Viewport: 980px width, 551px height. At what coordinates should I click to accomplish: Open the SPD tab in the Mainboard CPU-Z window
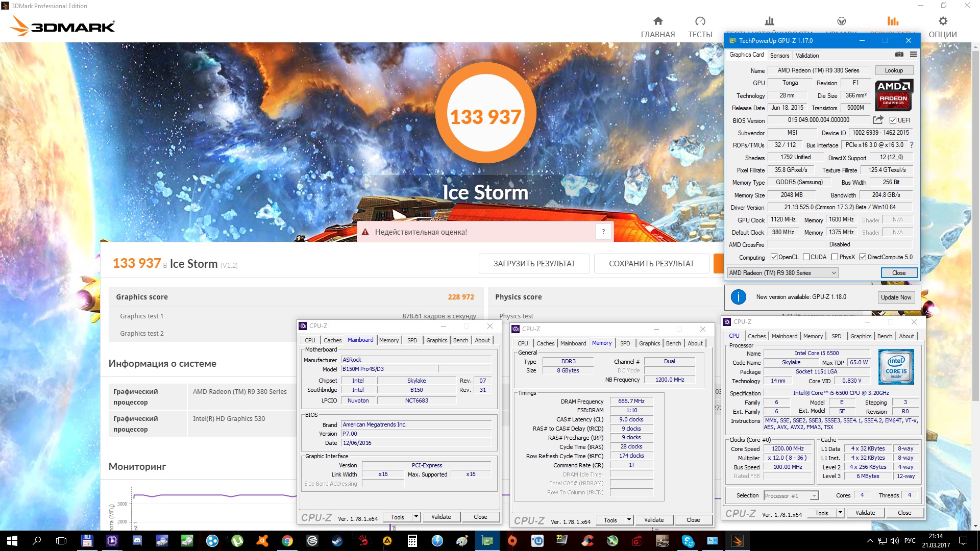pos(412,340)
